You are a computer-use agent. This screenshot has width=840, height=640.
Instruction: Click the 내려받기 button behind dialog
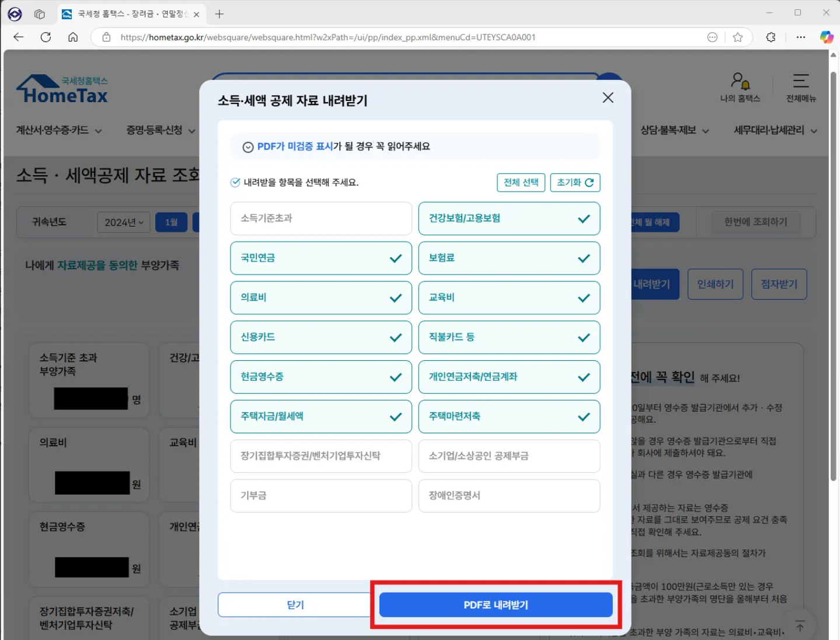tap(654, 284)
